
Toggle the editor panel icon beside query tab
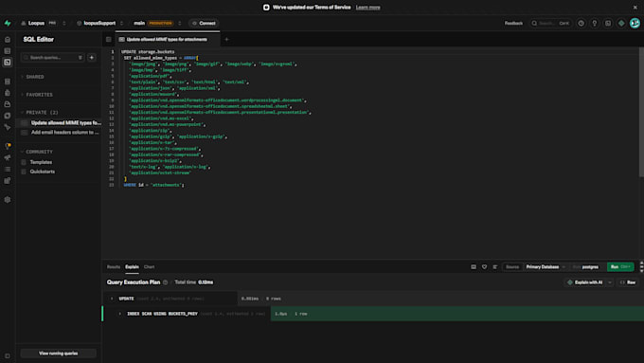coord(108,40)
